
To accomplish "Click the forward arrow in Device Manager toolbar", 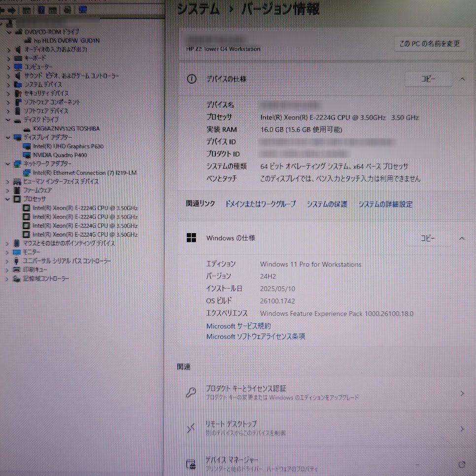I will [12, 10].
